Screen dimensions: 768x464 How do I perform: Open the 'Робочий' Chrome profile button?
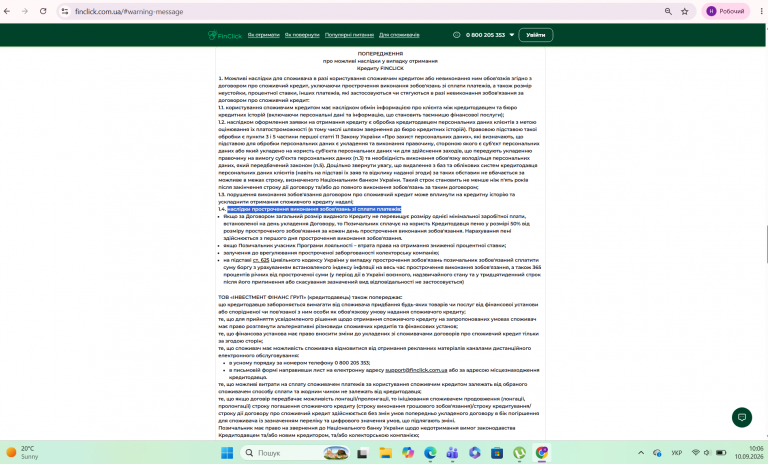coord(726,11)
